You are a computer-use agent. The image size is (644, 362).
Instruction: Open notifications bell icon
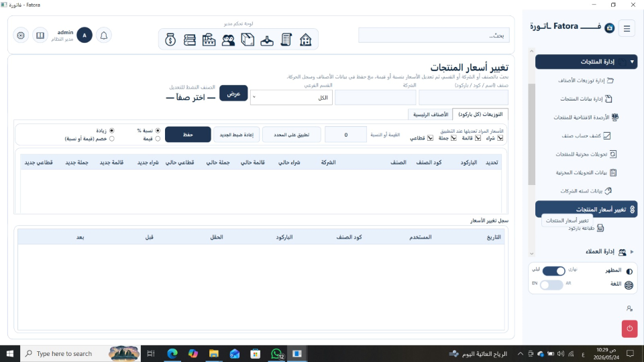104,36
